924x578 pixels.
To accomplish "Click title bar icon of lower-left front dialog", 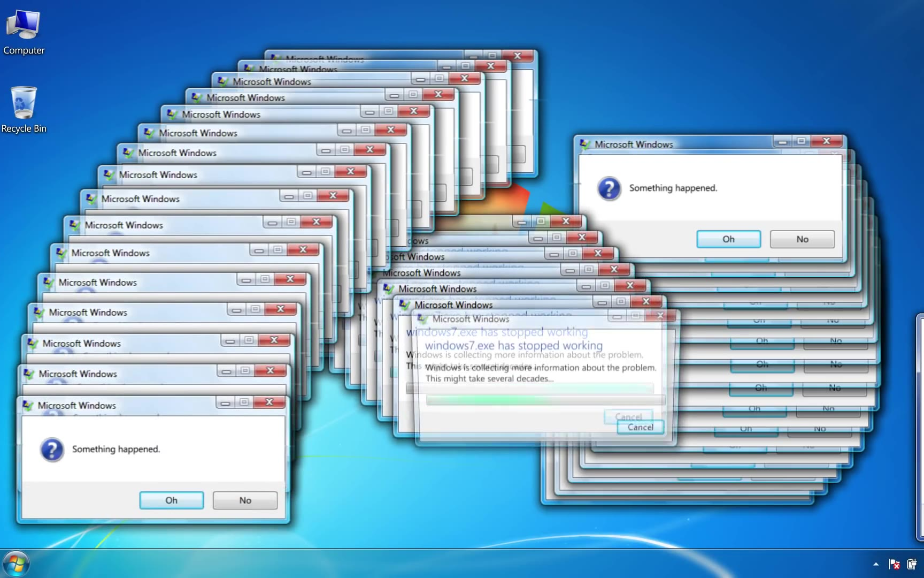I will (28, 406).
